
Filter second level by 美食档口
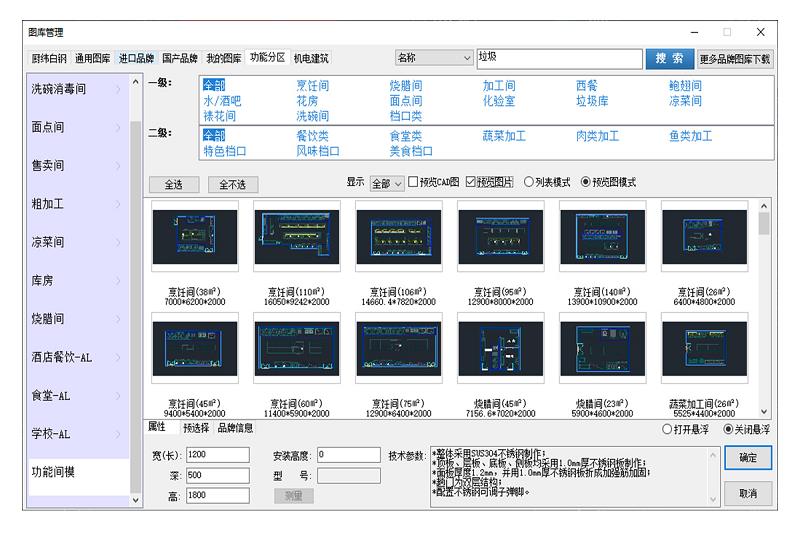(411, 151)
